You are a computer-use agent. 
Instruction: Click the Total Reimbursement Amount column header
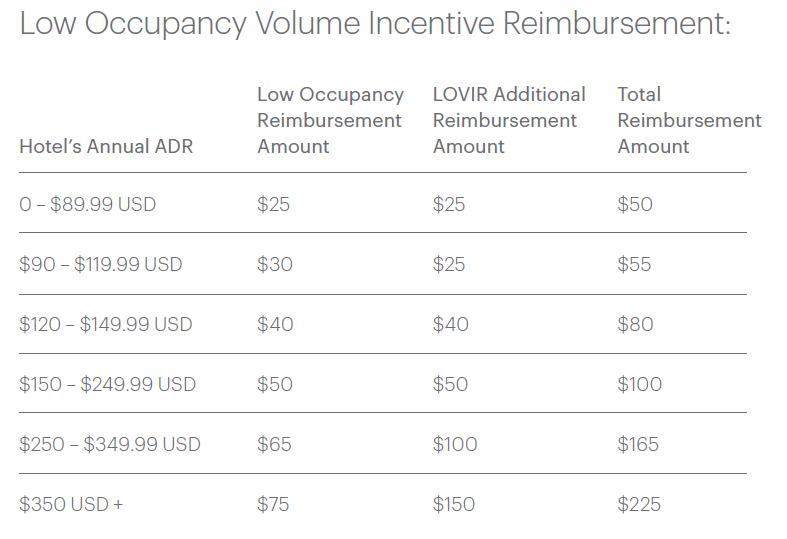click(689, 120)
